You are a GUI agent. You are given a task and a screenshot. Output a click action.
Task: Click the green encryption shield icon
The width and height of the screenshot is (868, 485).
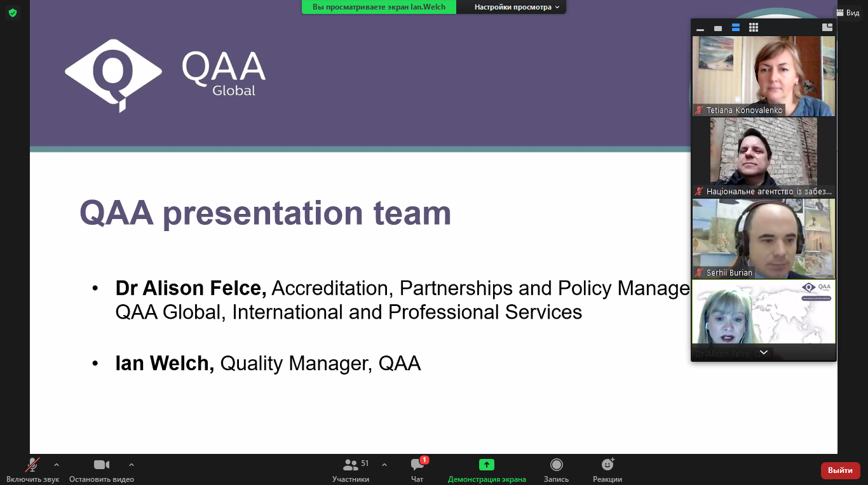click(x=13, y=13)
